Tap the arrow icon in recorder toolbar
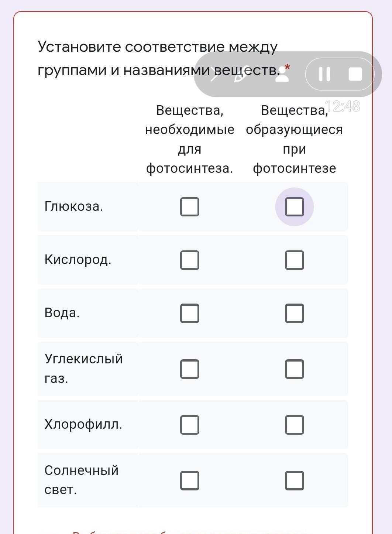This screenshot has width=392, height=534. click(x=214, y=76)
